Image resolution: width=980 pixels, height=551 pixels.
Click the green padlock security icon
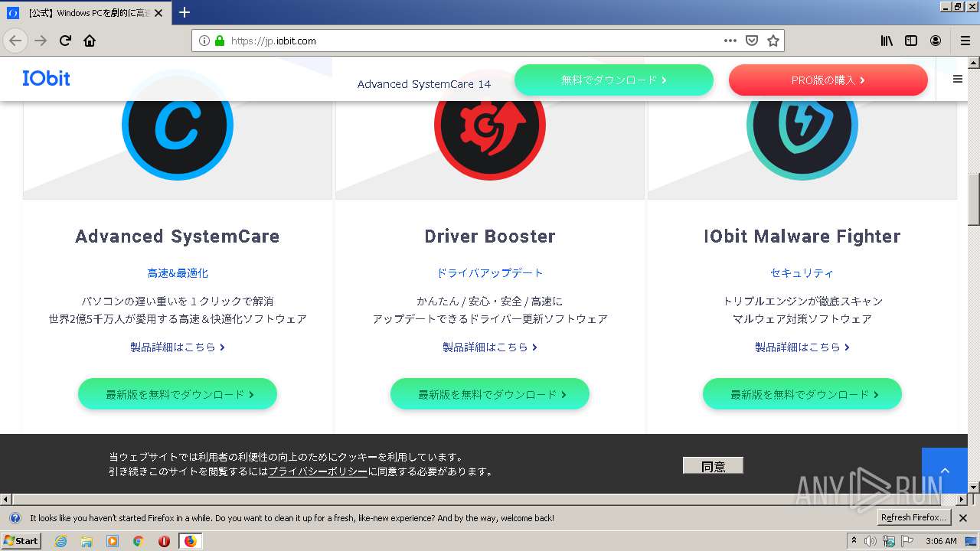(x=220, y=41)
